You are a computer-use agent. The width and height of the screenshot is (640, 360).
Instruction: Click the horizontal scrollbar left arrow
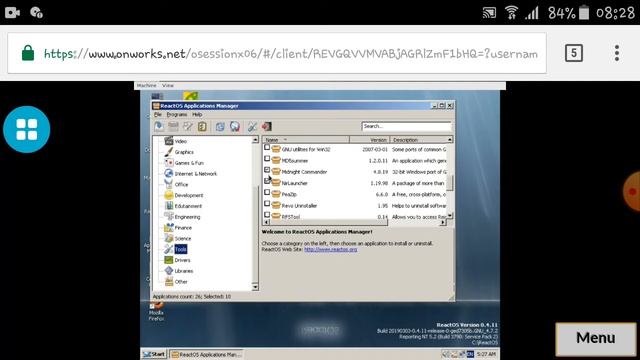tap(266, 222)
